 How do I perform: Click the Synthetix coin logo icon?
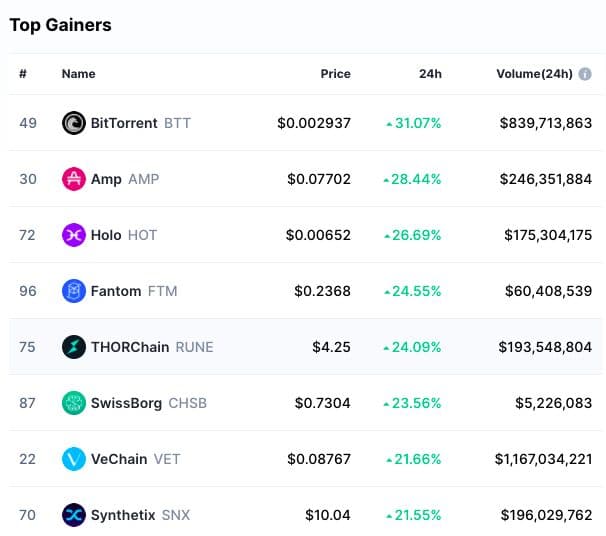tap(74, 515)
